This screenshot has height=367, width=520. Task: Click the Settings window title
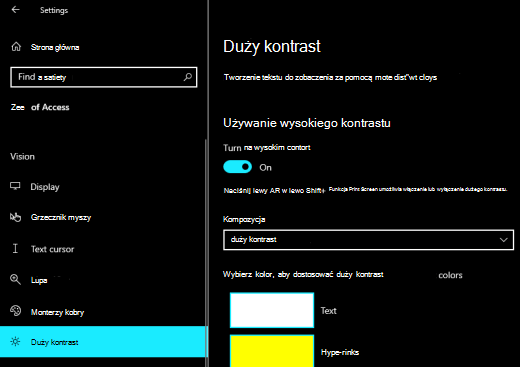(54, 10)
